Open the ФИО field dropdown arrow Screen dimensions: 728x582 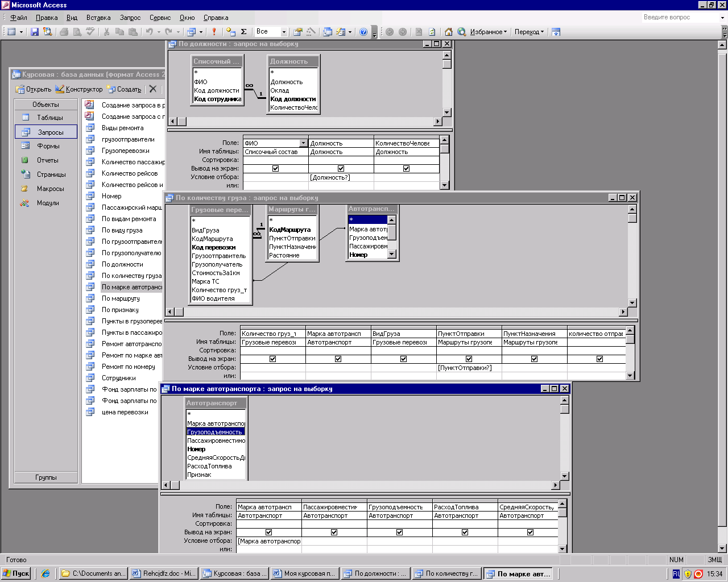pos(303,143)
